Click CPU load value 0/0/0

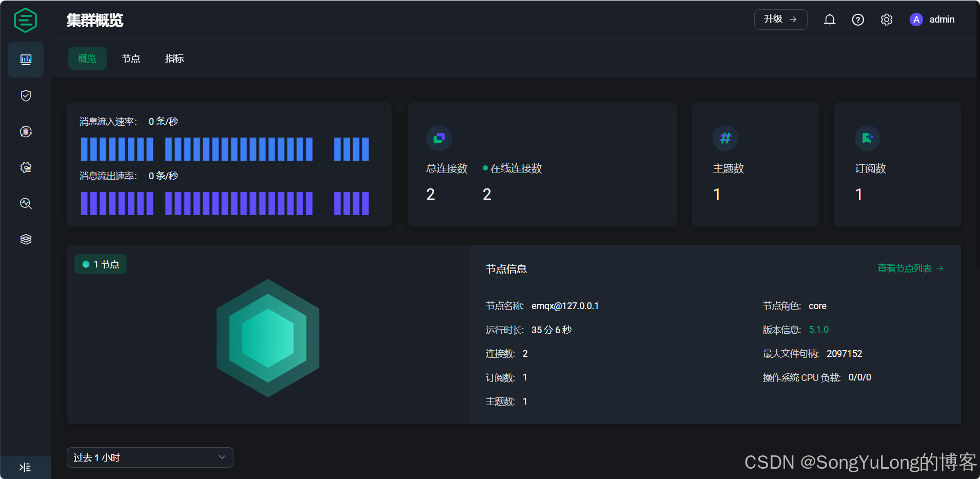tap(860, 377)
